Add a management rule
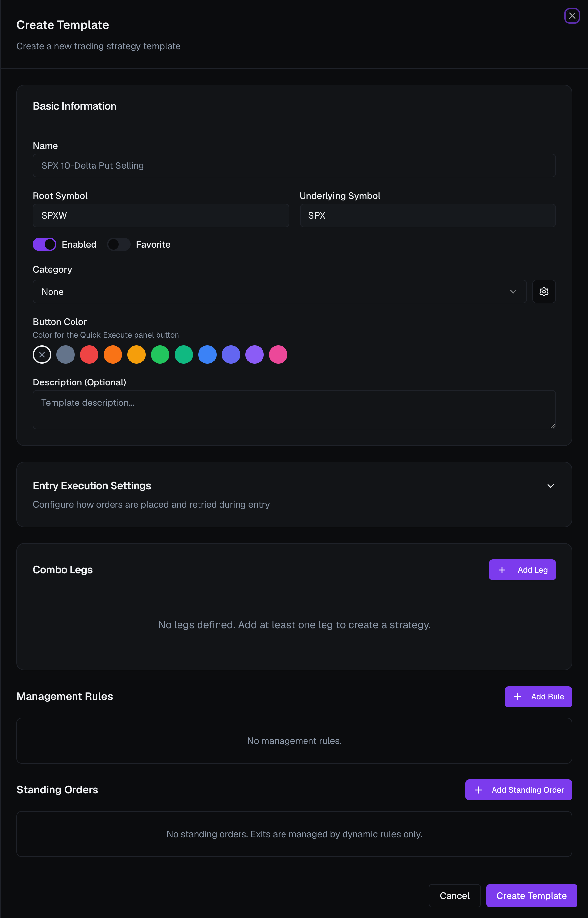Image resolution: width=588 pixels, height=918 pixels. click(538, 696)
